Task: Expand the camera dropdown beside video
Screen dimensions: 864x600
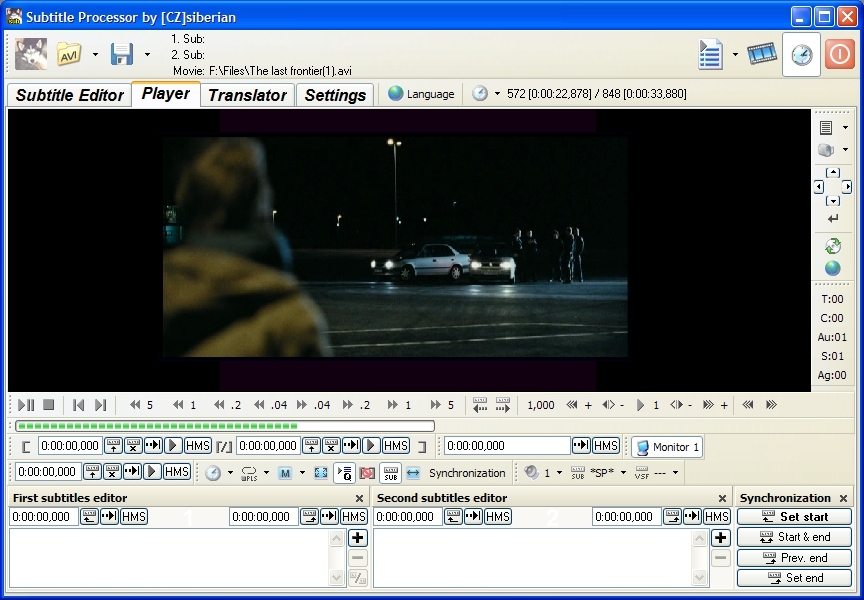Action: (845, 150)
